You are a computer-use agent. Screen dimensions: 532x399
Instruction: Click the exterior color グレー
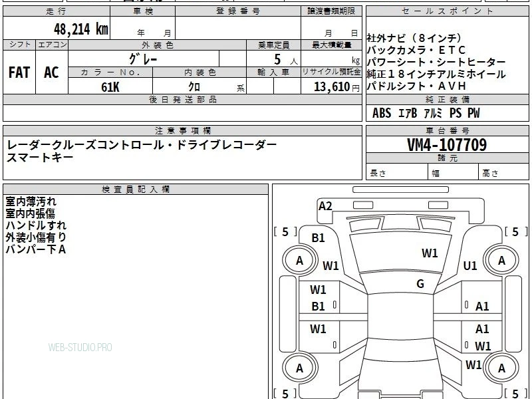[x=143, y=59]
